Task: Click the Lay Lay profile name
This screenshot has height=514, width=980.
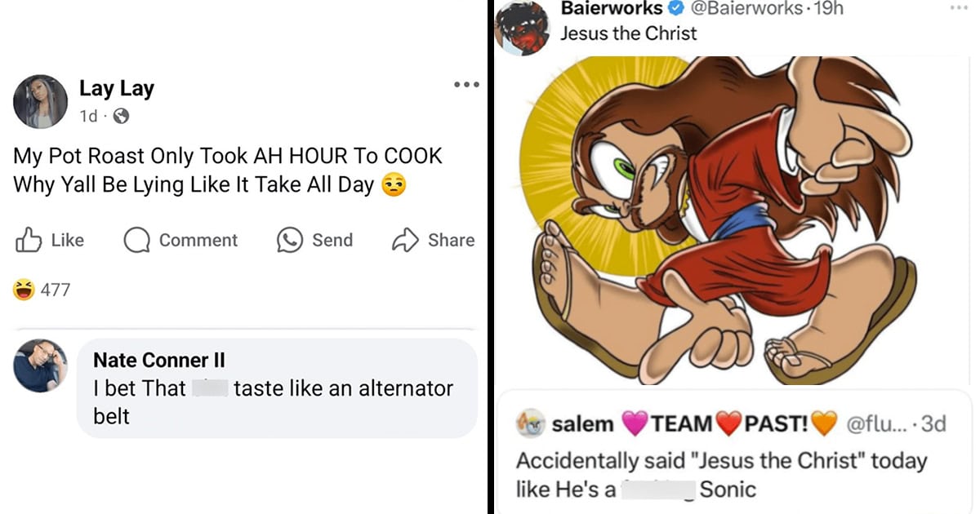Action: pos(117,89)
